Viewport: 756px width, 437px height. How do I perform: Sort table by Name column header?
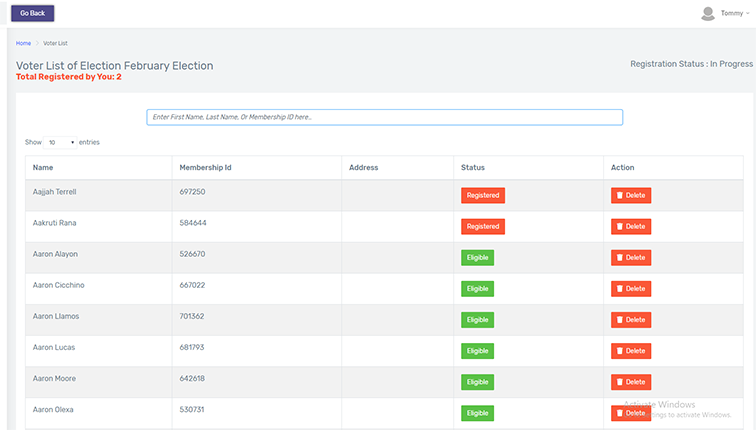pos(43,168)
